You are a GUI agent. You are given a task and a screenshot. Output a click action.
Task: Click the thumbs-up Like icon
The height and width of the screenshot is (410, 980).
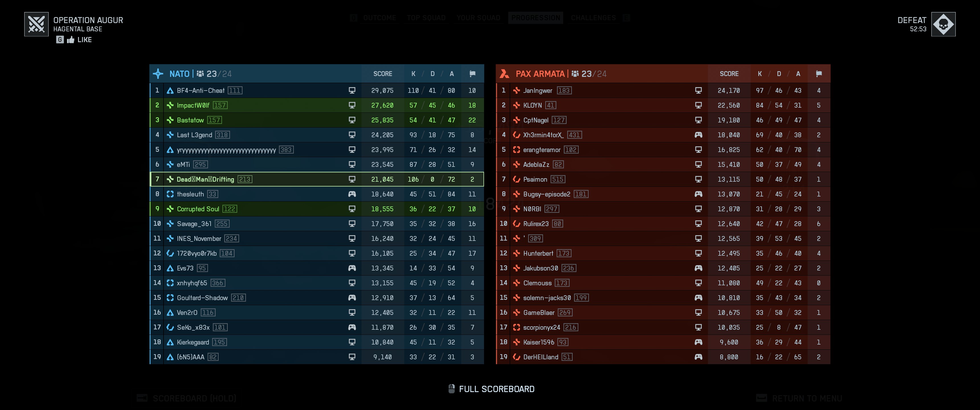(71, 40)
